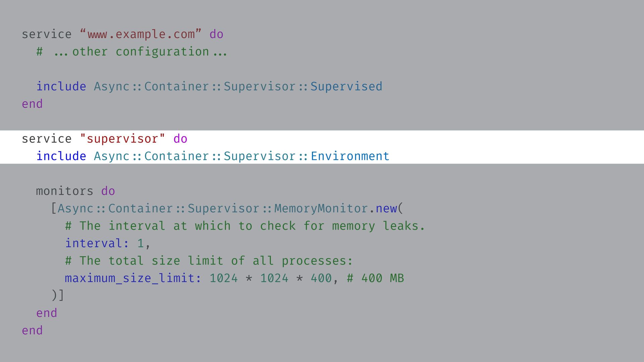
Task: Click the MemoryMonitor class name
Action: [321, 208]
